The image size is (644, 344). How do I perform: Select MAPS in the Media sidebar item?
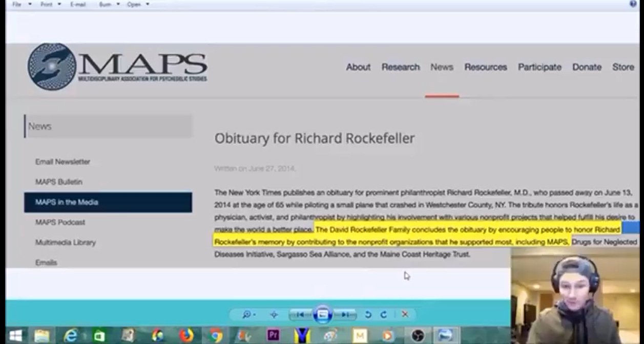pos(108,202)
